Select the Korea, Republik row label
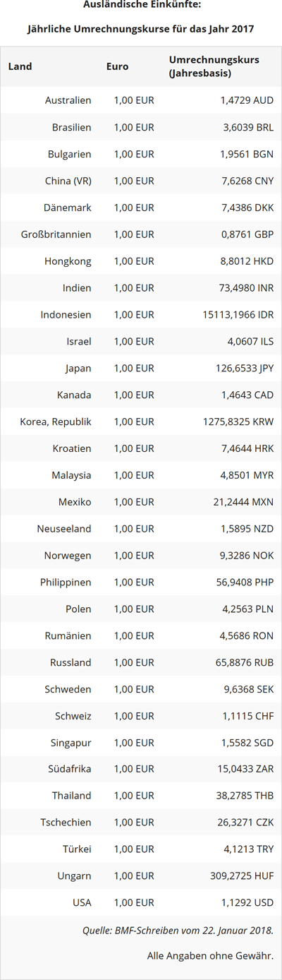The width and height of the screenshot is (282, 980). (56, 422)
